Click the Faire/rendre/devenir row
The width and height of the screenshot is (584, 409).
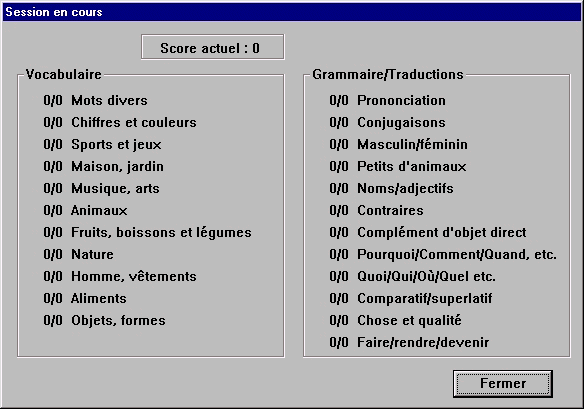[x=409, y=342]
